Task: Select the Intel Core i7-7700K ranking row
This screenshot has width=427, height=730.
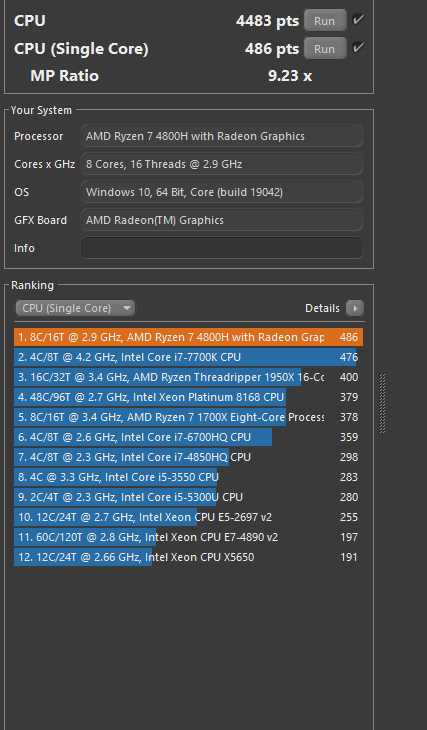Action: 189,357
